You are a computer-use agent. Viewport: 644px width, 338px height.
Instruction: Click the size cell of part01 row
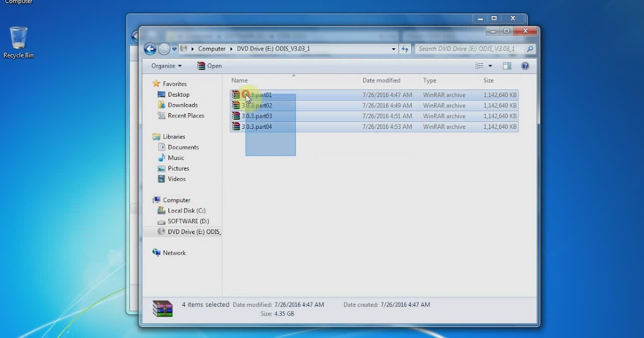tap(500, 95)
